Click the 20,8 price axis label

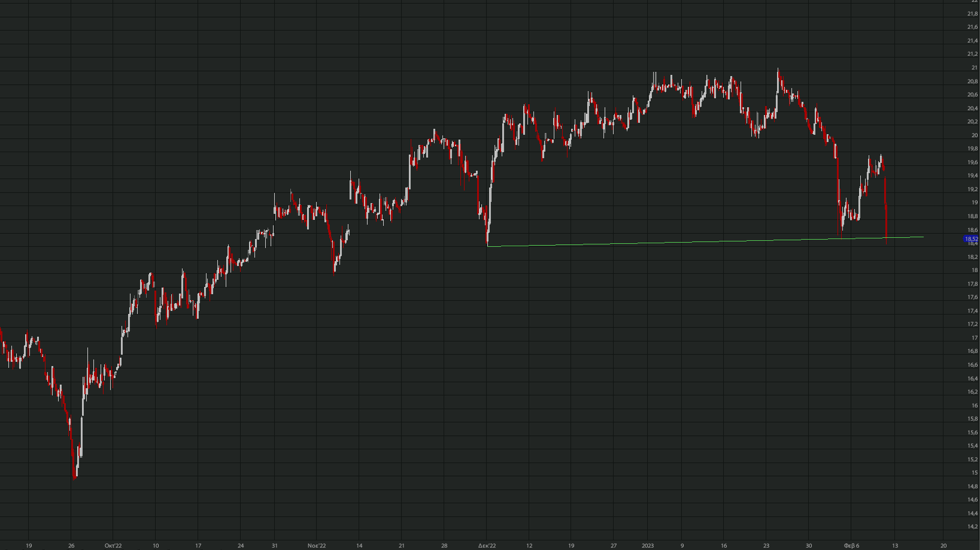click(x=973, y=81)
